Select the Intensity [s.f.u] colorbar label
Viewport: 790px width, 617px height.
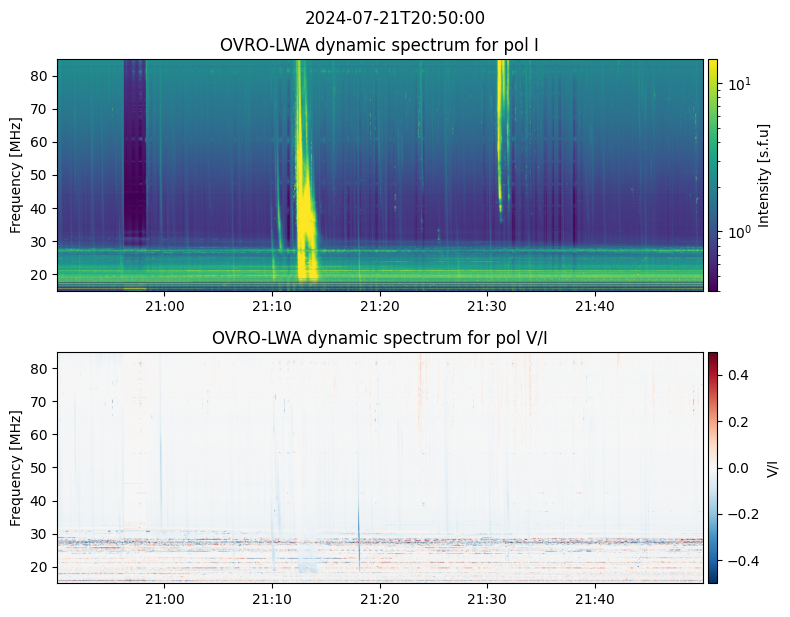coord(765,175)
